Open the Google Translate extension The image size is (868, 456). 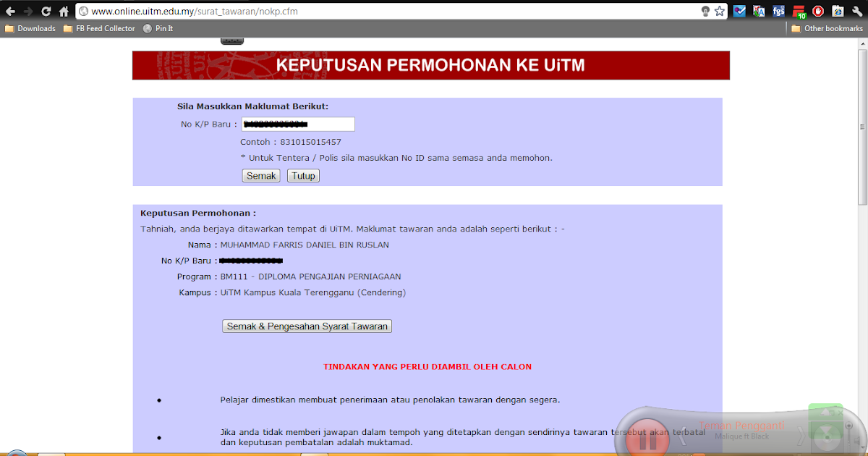(x=759, y=11)
